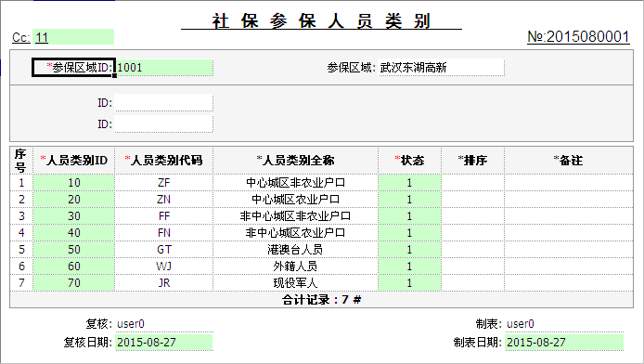Click the code cell ZF
The height and width of the screenshot is (364, 644).
tap(164, 183)
